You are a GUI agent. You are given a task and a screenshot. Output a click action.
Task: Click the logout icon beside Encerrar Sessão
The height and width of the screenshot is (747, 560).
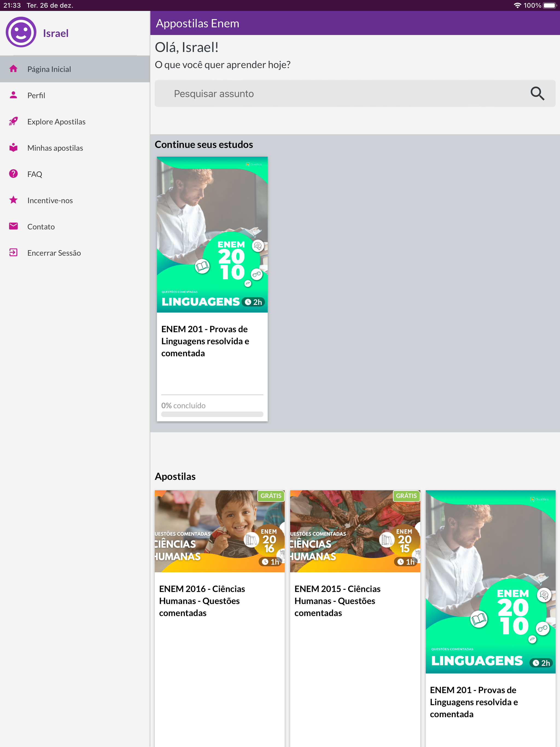13,253
